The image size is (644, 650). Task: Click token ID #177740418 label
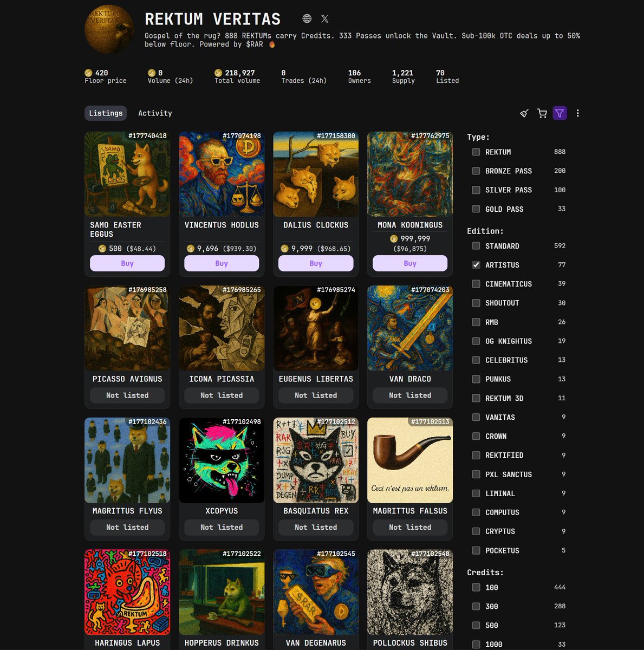(x=147, y=136)
